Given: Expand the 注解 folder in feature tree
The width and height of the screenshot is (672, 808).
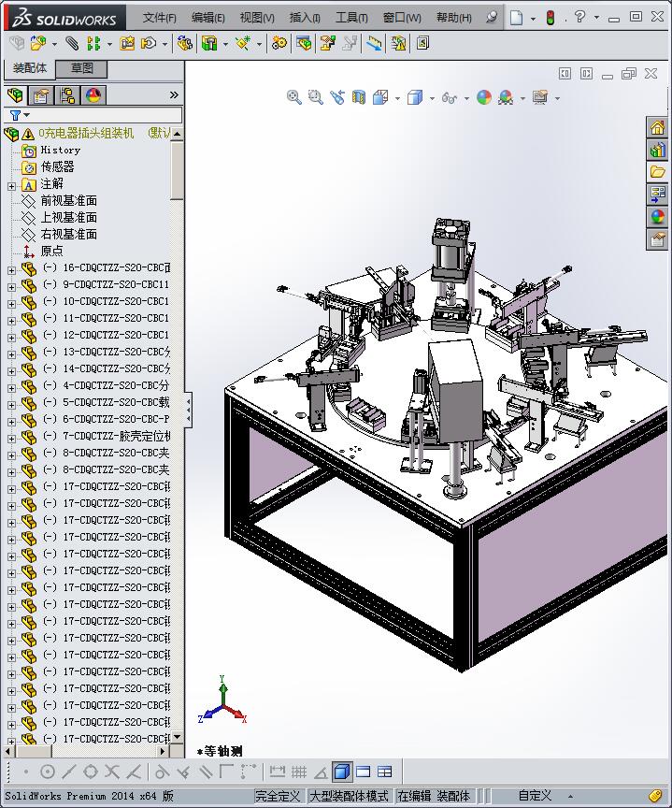Looking at the screenshot, I should click(x=12, y=186).
